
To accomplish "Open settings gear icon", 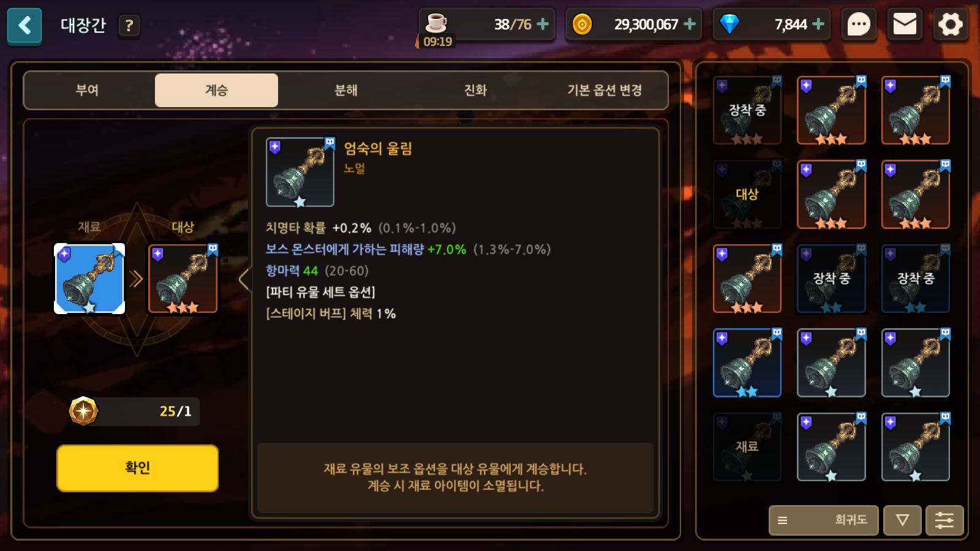I will coord(951,24).
